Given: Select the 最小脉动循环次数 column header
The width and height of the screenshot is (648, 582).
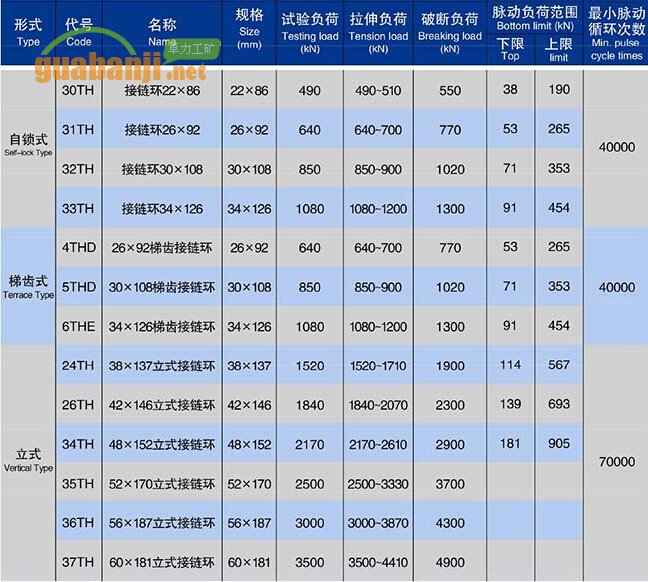Looking at the screenshot, I should (x=616, y=33).
